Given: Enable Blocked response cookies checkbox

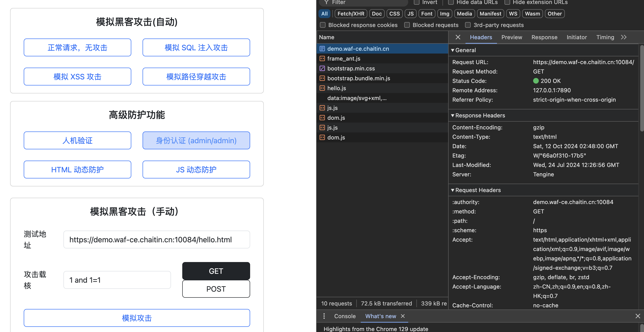Looking at the screenshot, I should [x=323, y=25].
